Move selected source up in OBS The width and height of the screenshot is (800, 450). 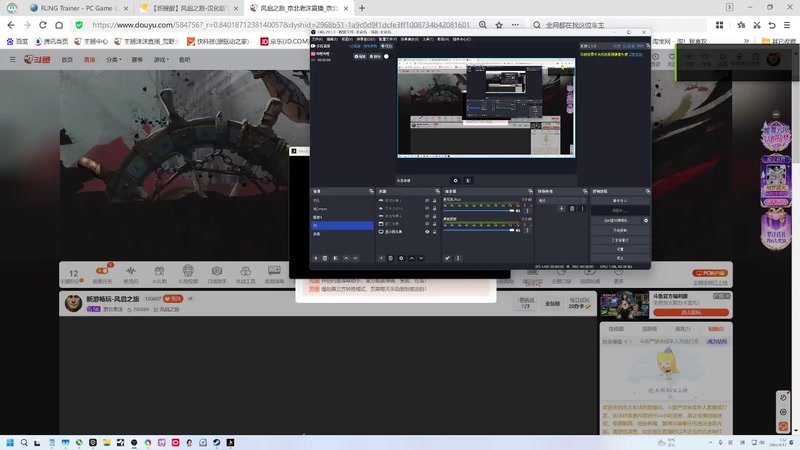tap(412, 258)
